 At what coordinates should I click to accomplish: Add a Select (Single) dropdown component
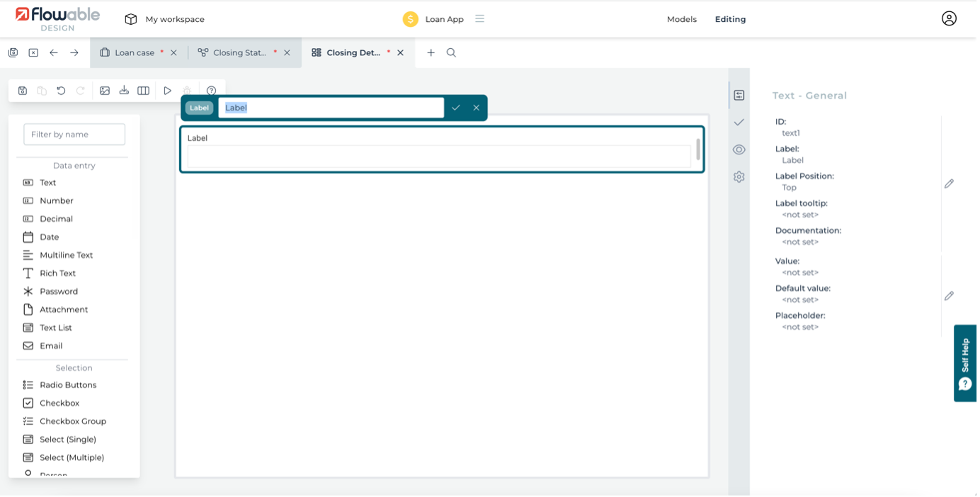coord(69,439)
